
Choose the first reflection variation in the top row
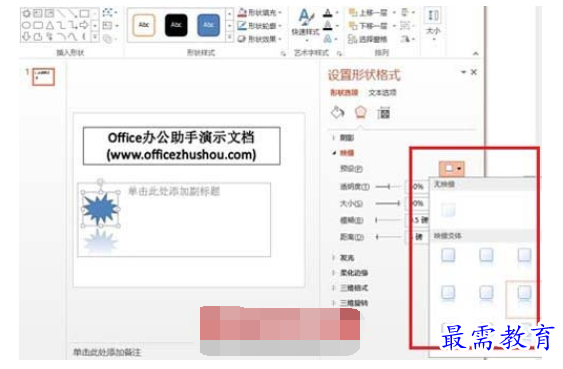(x=448, y=257)
